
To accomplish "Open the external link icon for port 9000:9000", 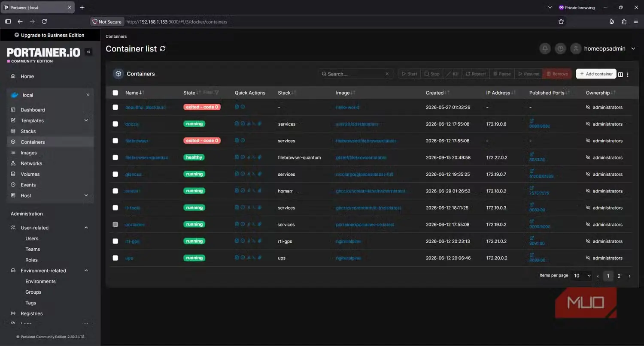I will pyautogui.click(x=532, y=221).
